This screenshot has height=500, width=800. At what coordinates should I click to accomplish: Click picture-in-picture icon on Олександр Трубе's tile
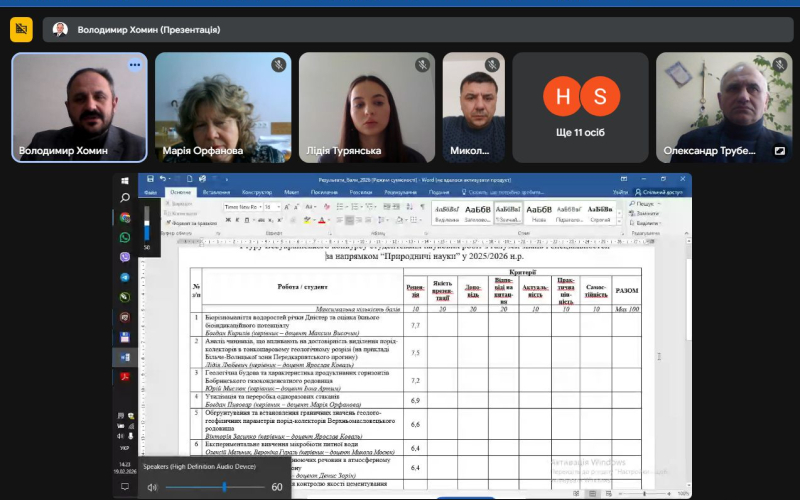pos(779,152)
